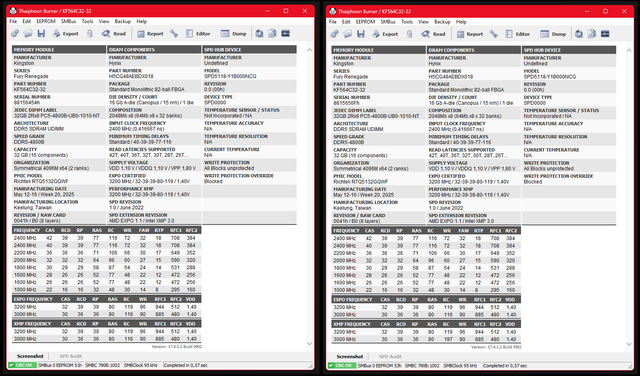Open the Backup menu in the right window

click(442, 22)
